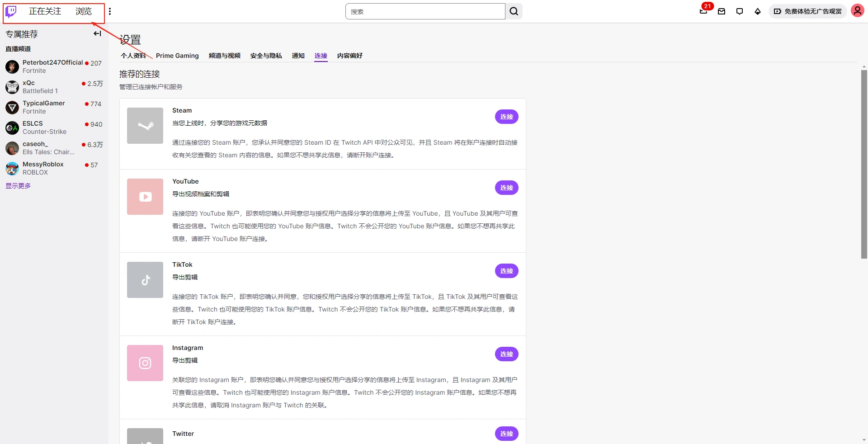Click the TikTok icon in connections list
The width and height of the screenshot is (868, 444).
tap(145, 280)
